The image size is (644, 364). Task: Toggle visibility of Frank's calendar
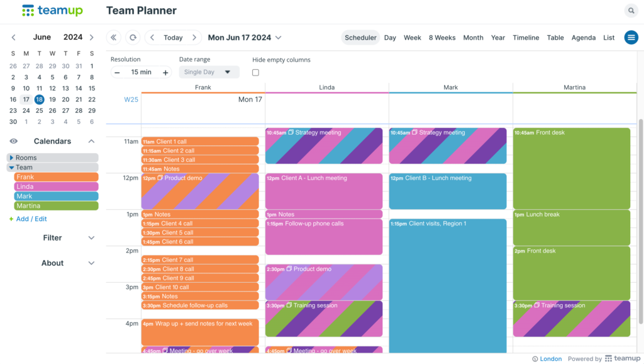coord(55,177)
